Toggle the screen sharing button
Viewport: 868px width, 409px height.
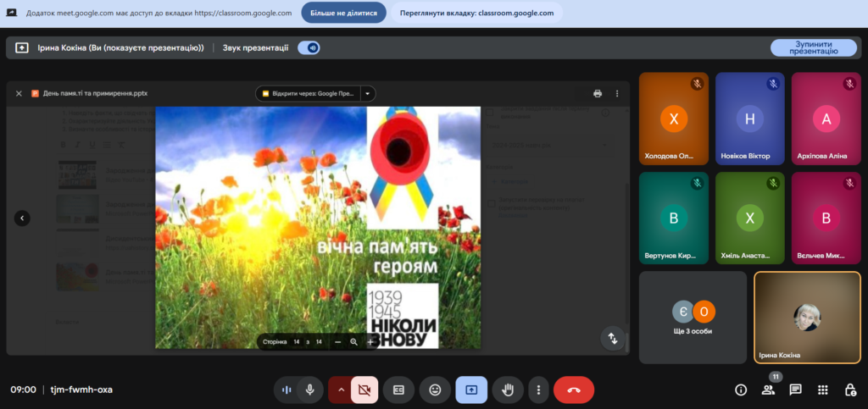pos(471,390)
